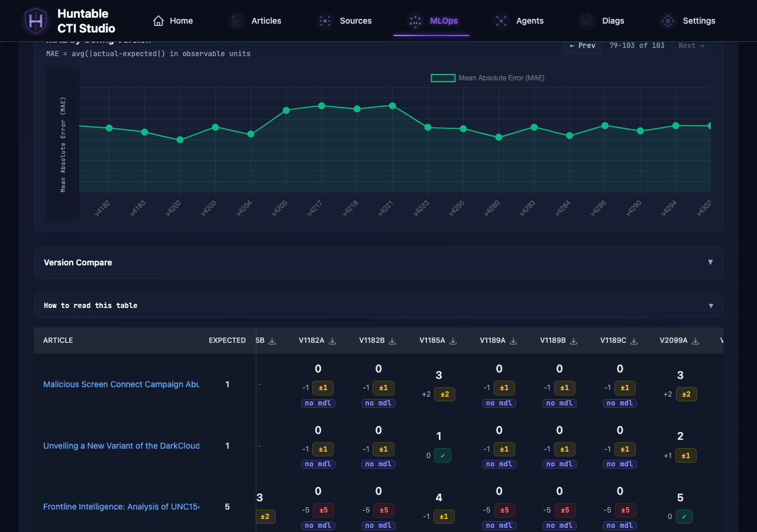Click the Huntable CTI Studio logo
This screenshot has width=757, height=532.
pos(35,21)
